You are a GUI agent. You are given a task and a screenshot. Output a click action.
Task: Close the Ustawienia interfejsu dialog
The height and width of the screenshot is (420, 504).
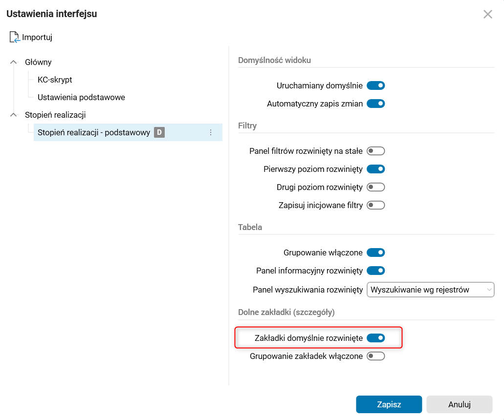[487, 14]
